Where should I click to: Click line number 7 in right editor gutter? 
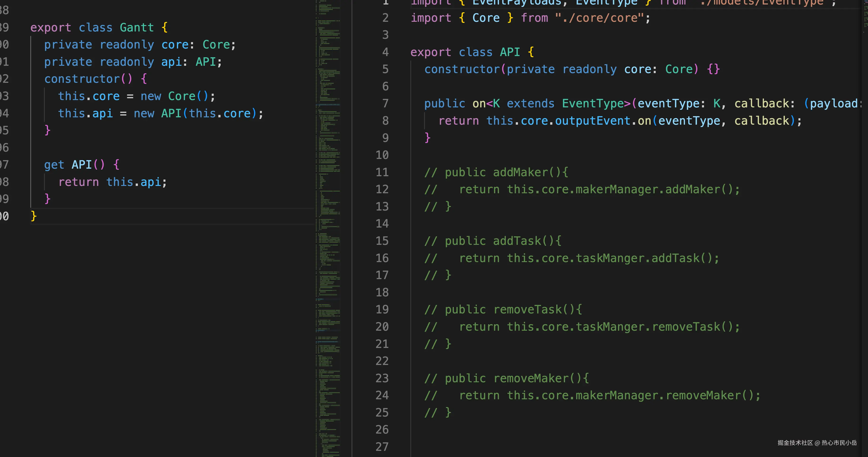(385, 103)
